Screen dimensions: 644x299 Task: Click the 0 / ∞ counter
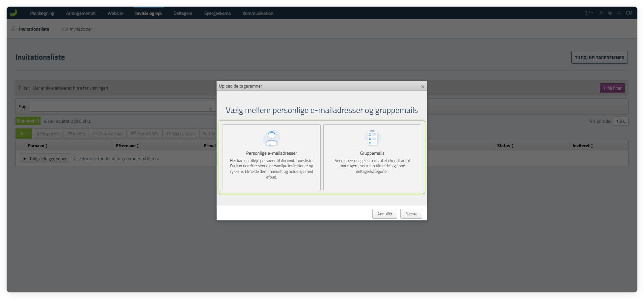click(589, 13)
